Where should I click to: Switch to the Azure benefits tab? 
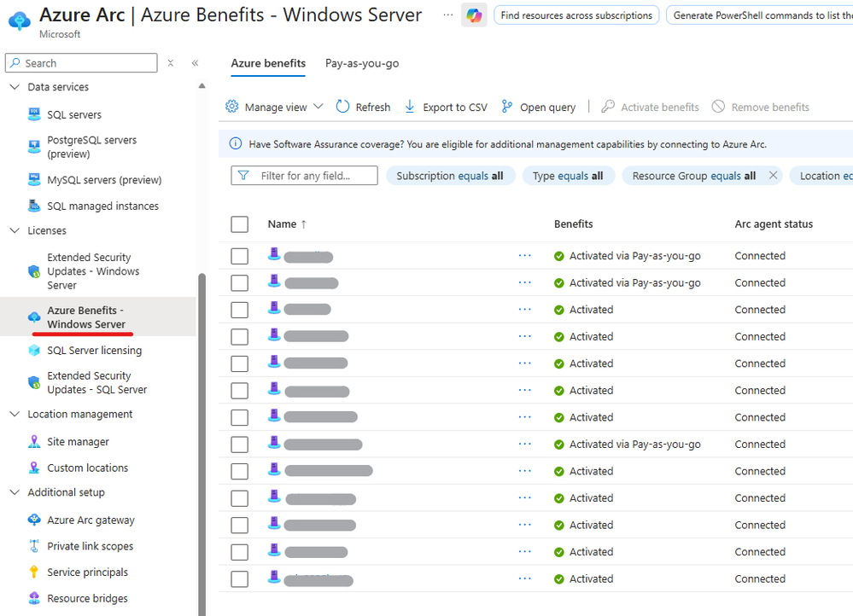click(x=268, y=63)
